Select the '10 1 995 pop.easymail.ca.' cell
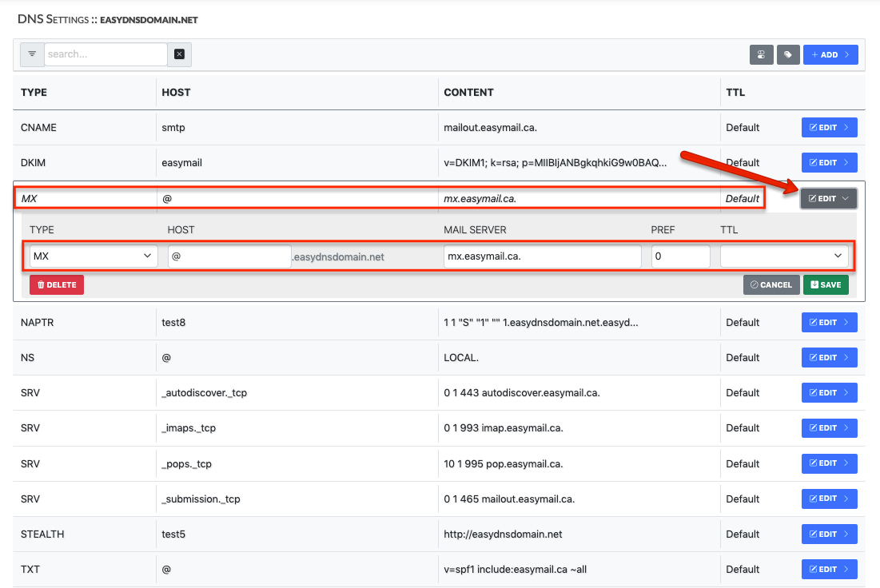Viewport: 880px width, 588px height. pos(504,464)
